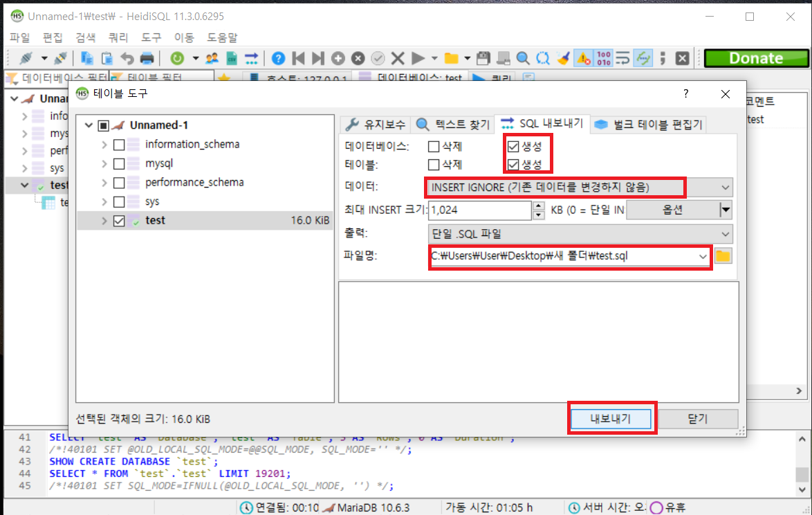812x515 pixels.
Task: Toggle the Unnamed-1 root checkbox
Action: (x=103, y=125)
